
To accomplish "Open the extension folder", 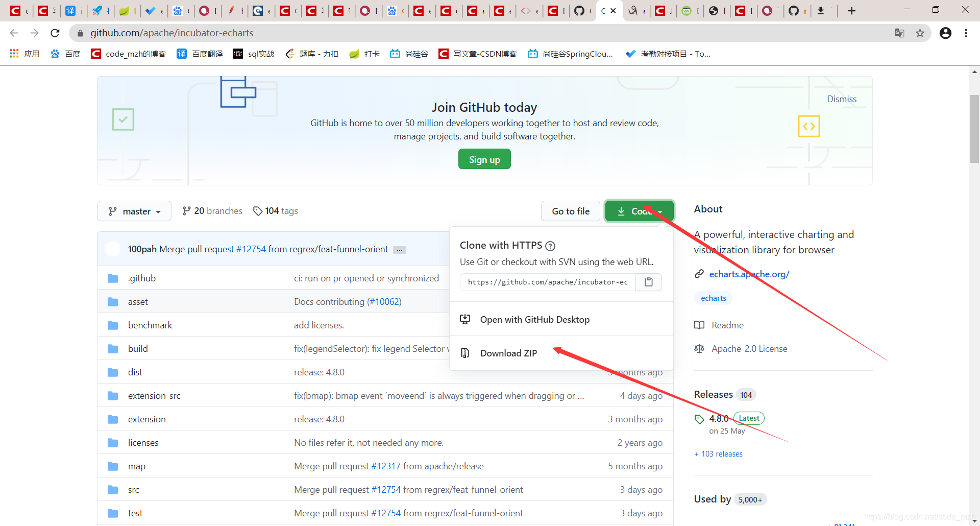I will point(146,419).
